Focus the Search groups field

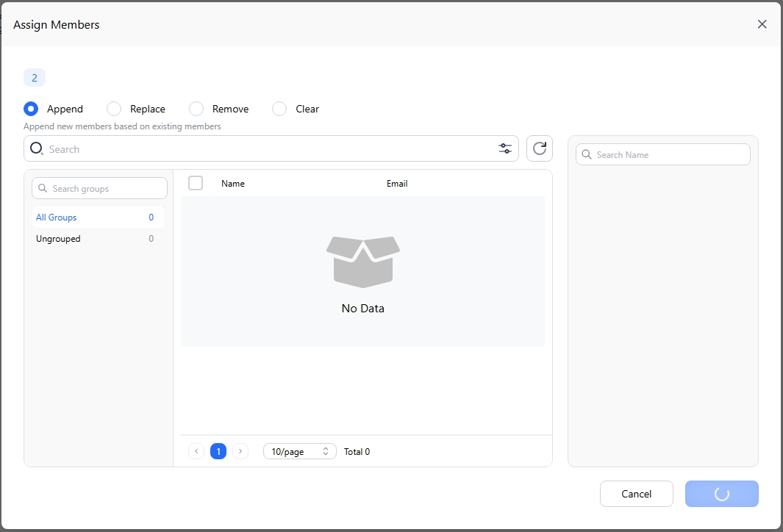(x=99, y=188)
